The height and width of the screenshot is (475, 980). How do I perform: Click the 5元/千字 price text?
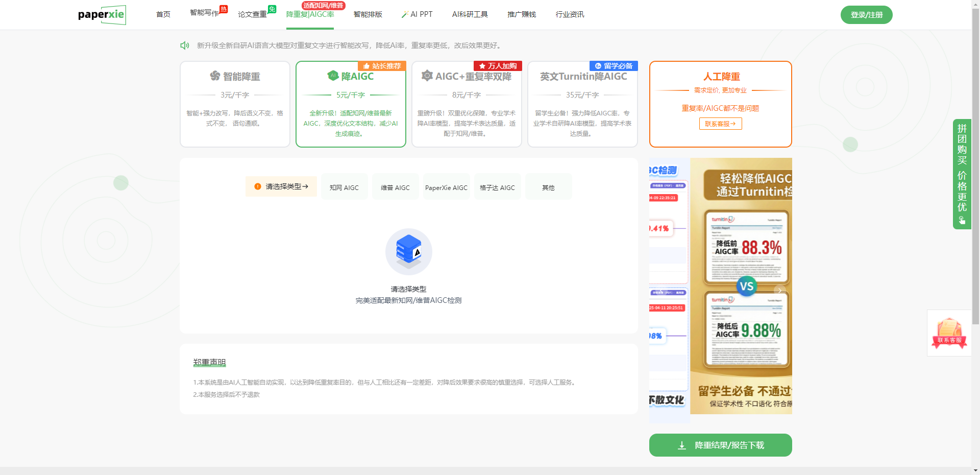tap(351, 95)
